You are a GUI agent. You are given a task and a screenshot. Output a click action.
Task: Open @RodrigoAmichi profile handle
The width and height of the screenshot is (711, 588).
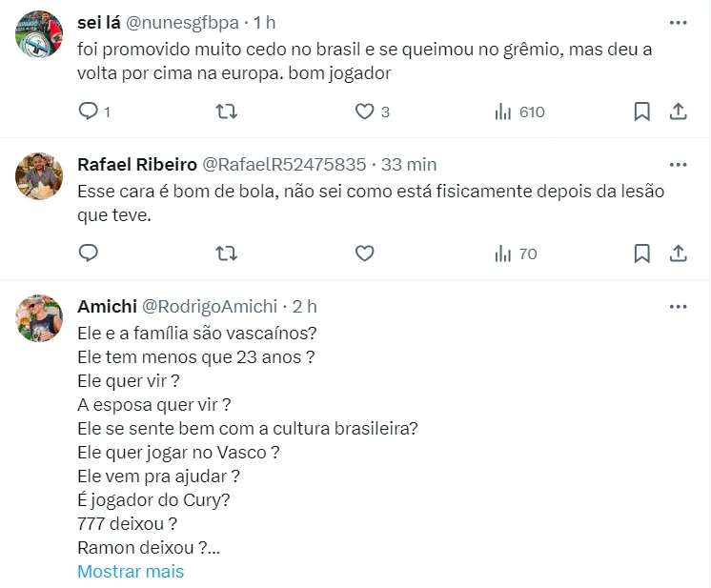pyautogui.click(x=210, y=307)
